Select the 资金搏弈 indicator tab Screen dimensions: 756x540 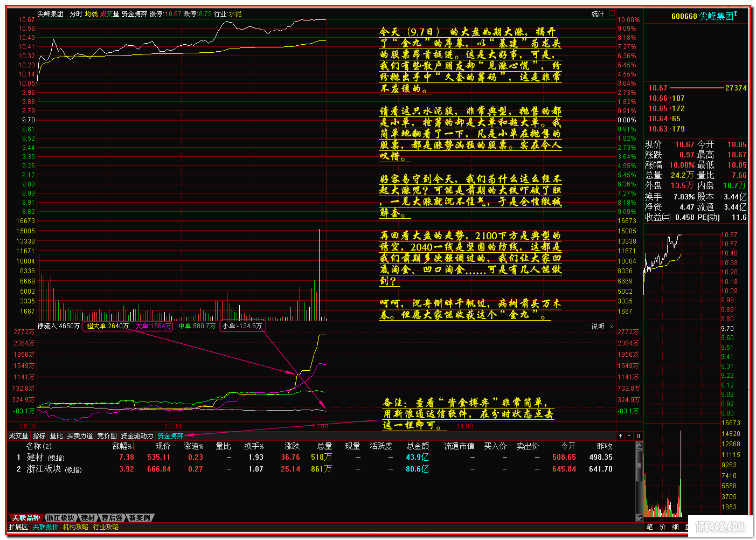click(x=170, y=436)
